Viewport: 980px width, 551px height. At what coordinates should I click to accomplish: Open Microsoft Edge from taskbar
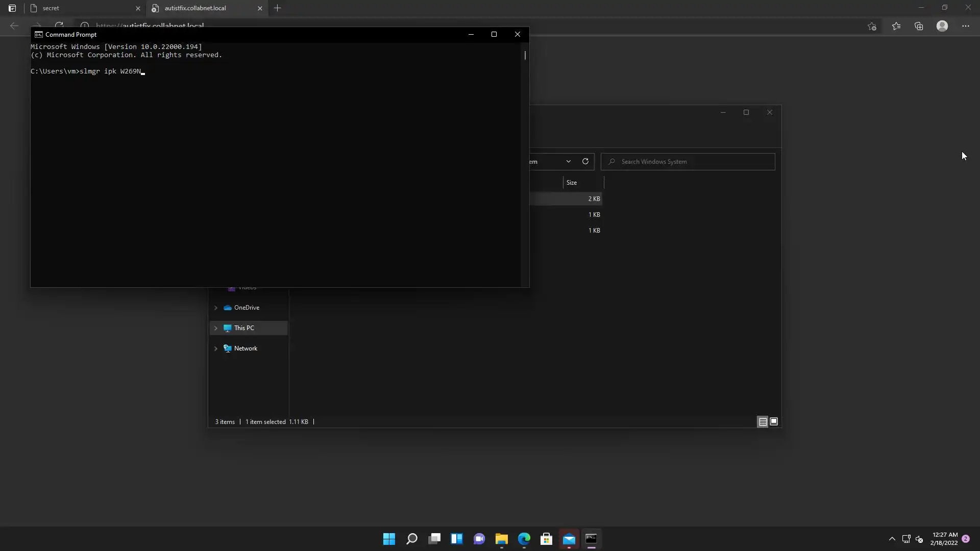click(x=524, y=539)
